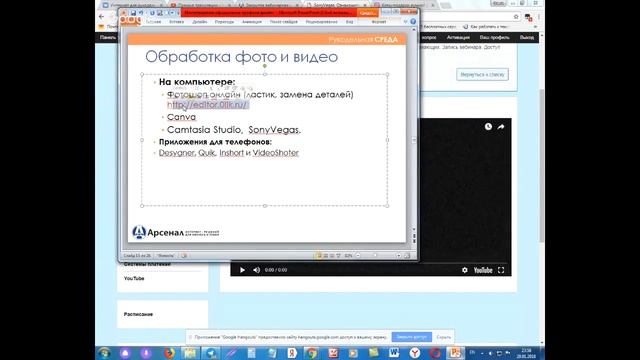Play the YouTube video
Viewport: 640px width, 360px height.
pos(242,270)
